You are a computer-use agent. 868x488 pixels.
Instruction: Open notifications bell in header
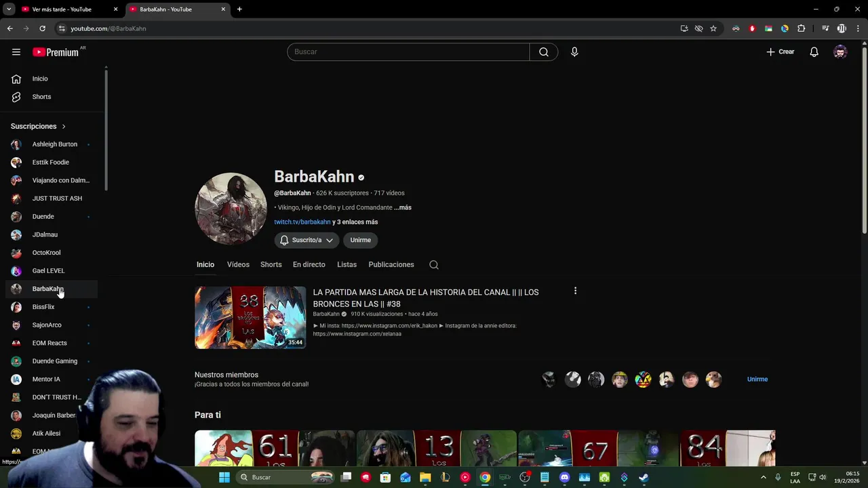(x=814, y=52)
